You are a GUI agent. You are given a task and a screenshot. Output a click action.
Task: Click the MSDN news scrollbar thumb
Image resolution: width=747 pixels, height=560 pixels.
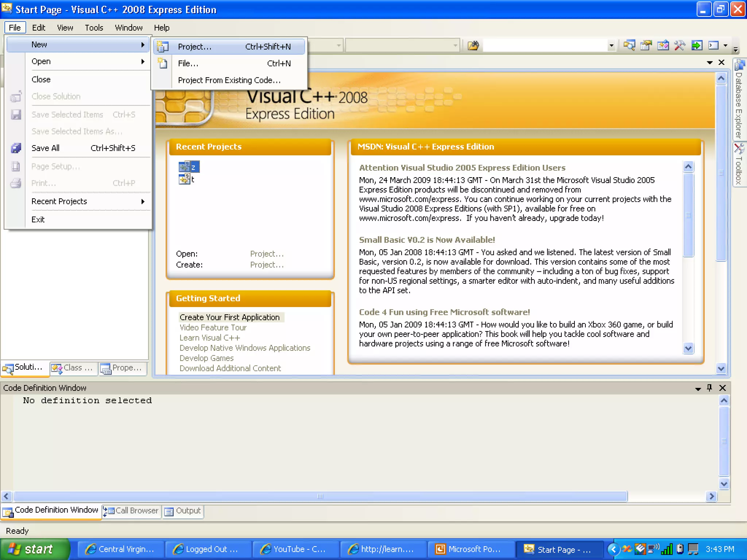coord(688,215)
